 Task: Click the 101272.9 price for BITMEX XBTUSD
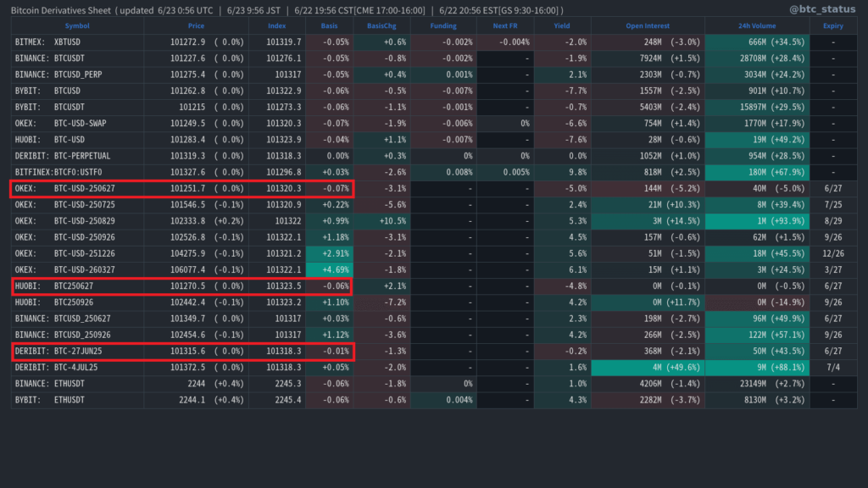187,42
